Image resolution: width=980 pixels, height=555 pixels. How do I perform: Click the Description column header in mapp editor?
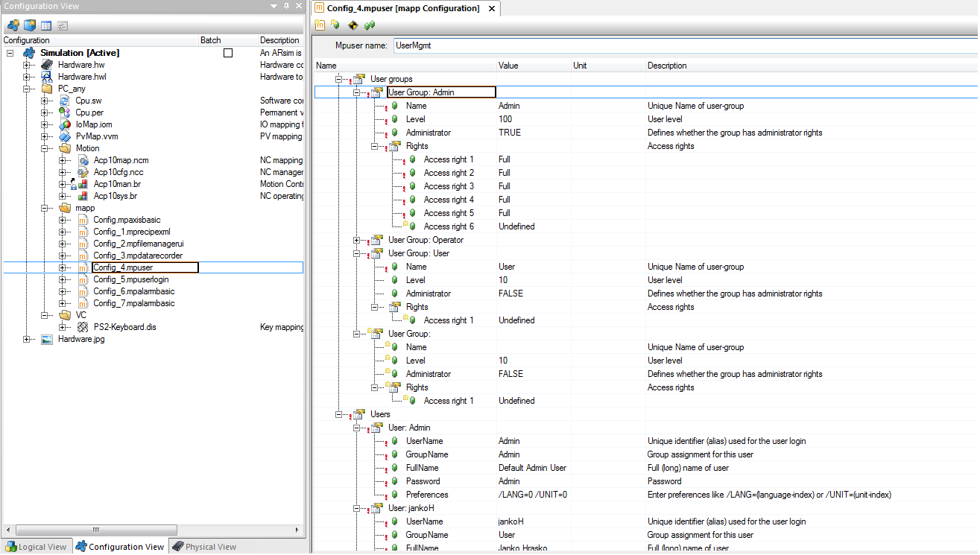tap(812, 66)
